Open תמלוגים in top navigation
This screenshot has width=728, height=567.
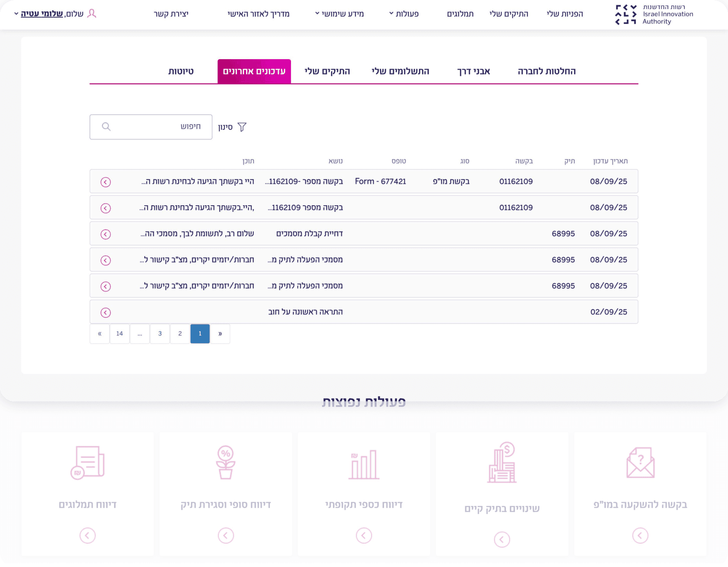(460, 14)
